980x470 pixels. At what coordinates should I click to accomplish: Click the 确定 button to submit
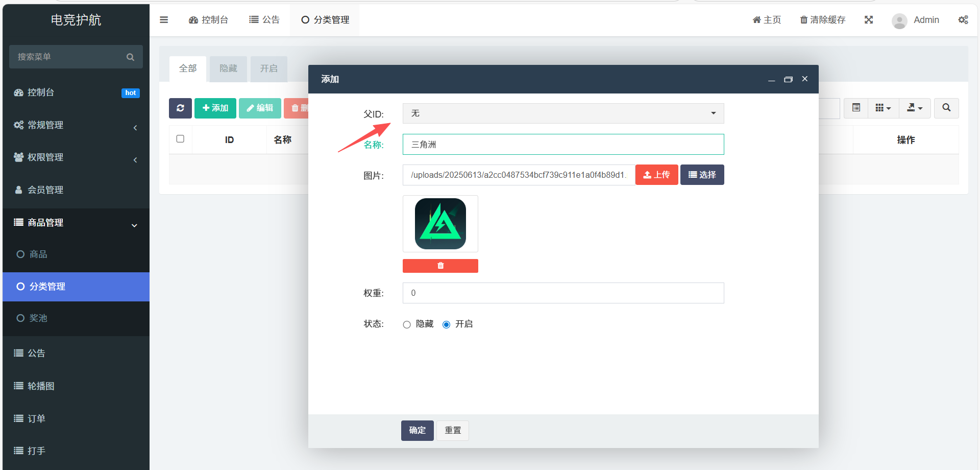(417, 430)
